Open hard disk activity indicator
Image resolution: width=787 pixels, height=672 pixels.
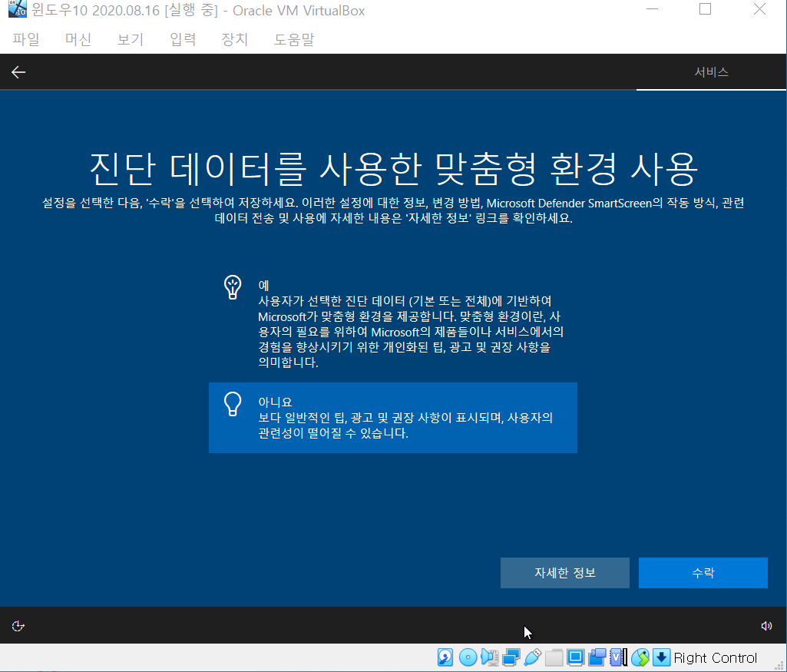445,657
